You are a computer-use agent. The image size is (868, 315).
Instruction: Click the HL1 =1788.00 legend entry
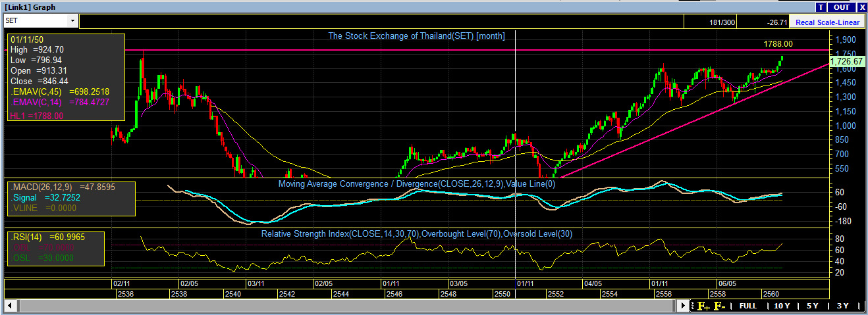pos(37,116)
